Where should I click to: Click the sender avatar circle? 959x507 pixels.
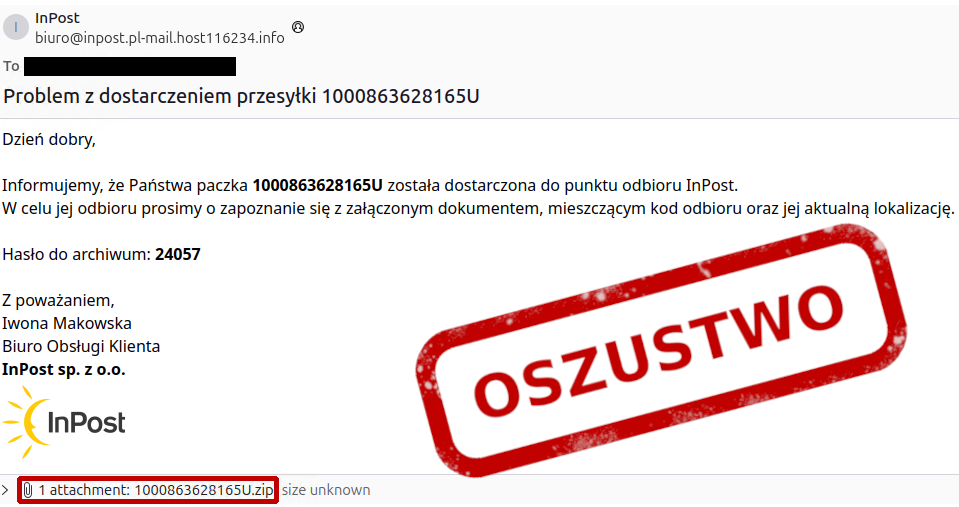point(16,28)
